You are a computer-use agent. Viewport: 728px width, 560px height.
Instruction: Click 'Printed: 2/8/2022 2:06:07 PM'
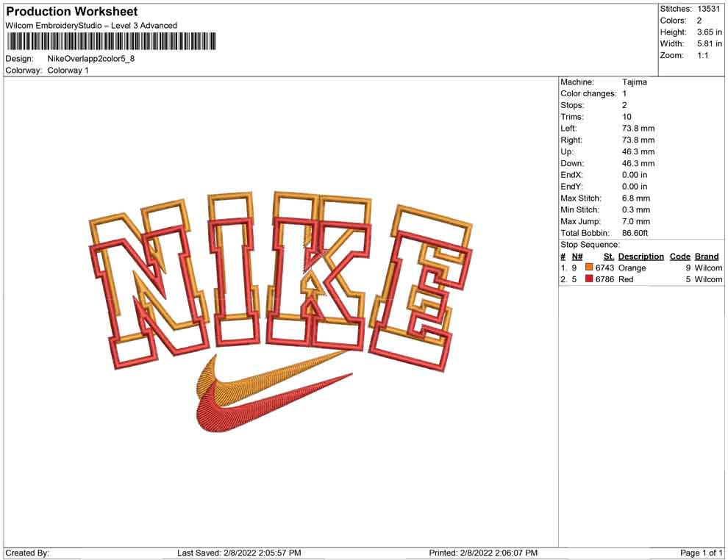483,553
